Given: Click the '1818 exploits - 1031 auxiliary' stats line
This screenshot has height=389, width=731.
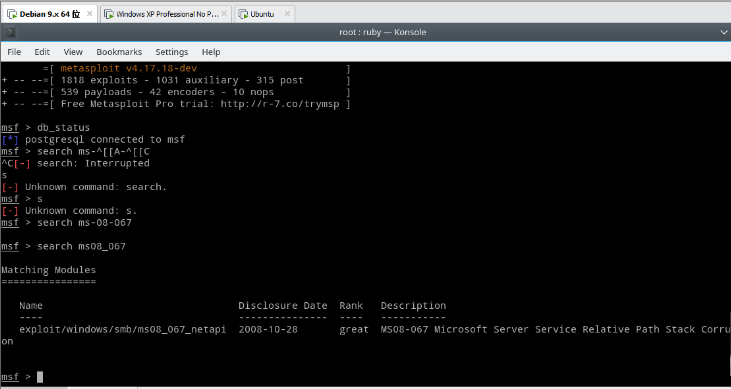Looking at the screenshot, I should pyautogui.click(x=182, y=80).
